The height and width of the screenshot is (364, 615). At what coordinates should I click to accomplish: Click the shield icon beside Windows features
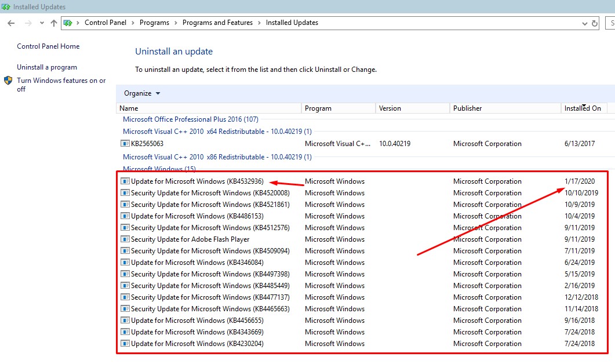[x=8, y=81]
